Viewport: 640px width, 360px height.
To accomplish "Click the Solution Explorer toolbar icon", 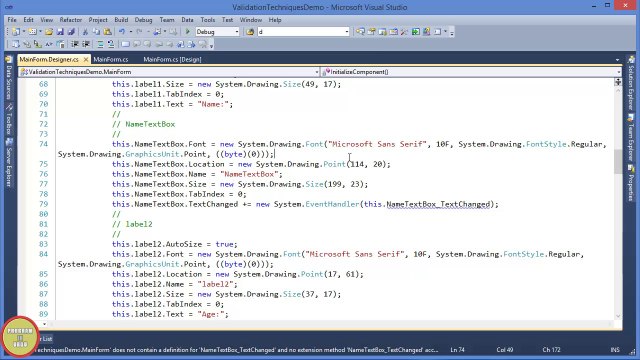I will [x=360, y=31].
